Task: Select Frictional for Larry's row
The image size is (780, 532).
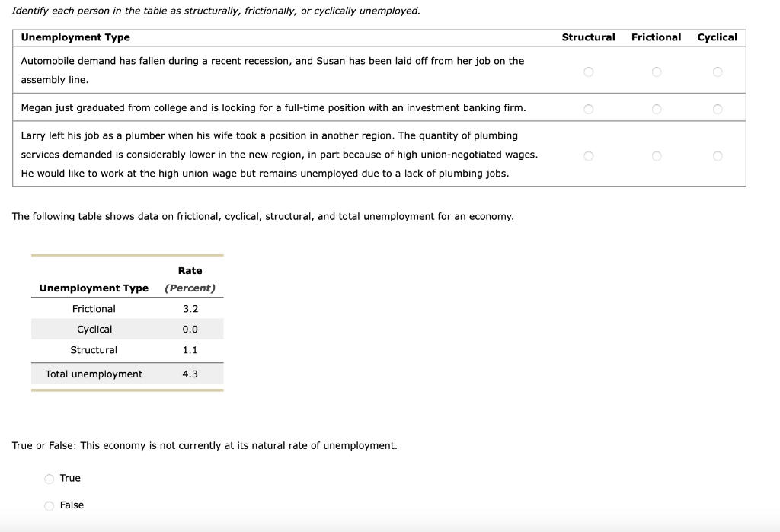Action: pyautogui.click(x=656, y=156)
